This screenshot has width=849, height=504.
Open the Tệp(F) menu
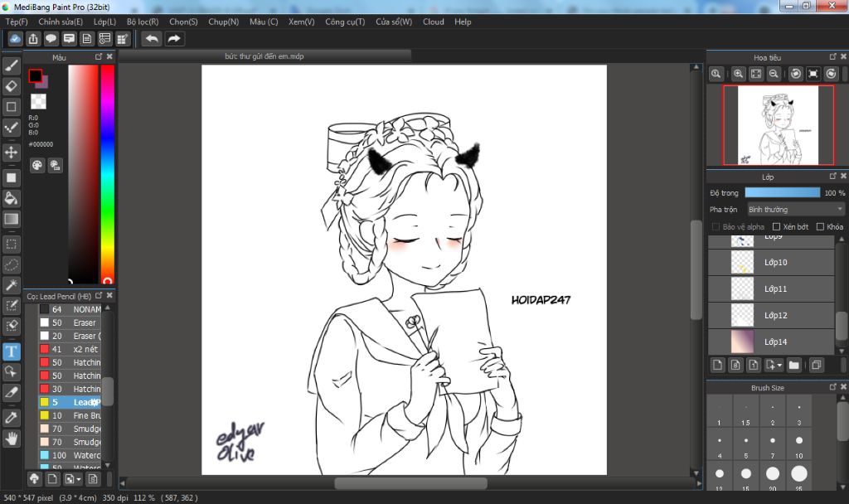tap(17, 22)
